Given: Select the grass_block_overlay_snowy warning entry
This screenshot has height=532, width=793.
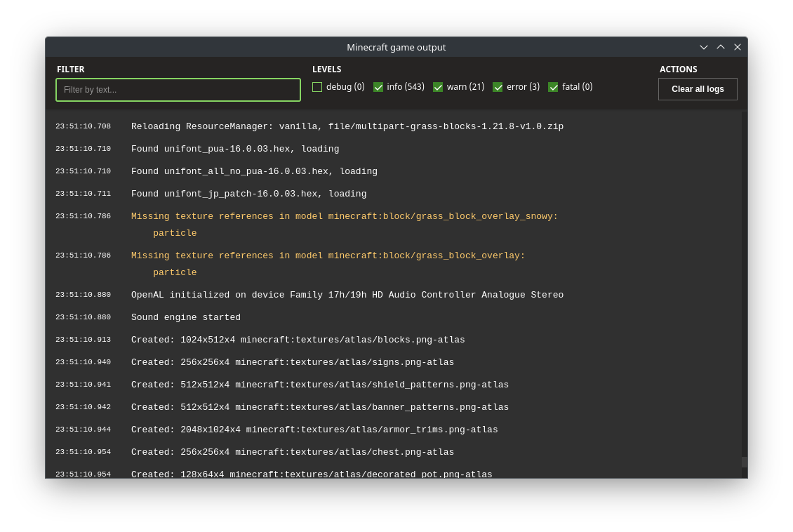Looking at the screenshot, I should coord(344,216).
